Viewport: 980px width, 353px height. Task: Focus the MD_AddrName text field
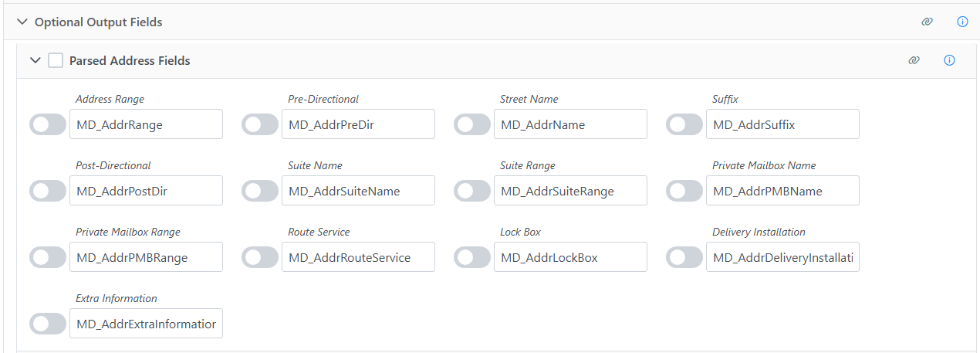pyautogui.click(x=570, y=124)
